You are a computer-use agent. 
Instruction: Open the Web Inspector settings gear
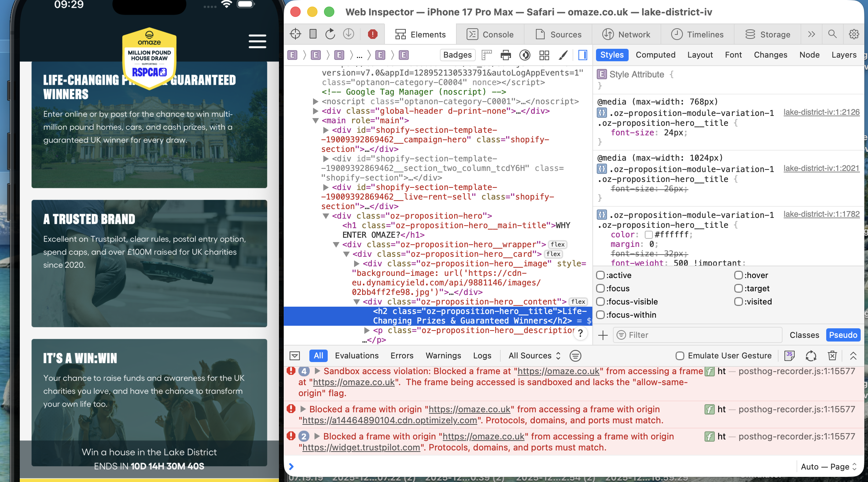pos(854,34)
